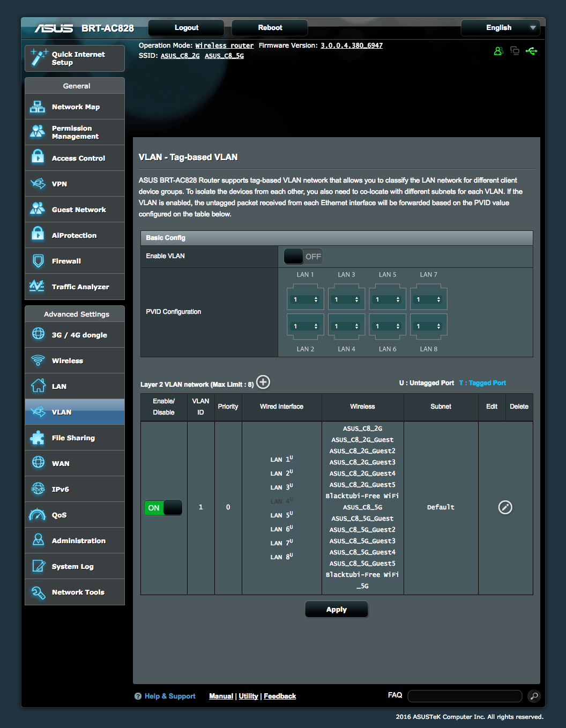Click the connected clients user status icon
Image resolution: width=566 pixels, height=728 pixels.
click(498, 51)
